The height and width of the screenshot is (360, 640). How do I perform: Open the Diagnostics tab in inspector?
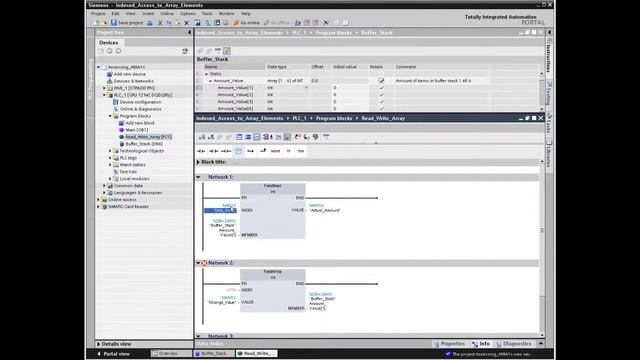[514, 344]
